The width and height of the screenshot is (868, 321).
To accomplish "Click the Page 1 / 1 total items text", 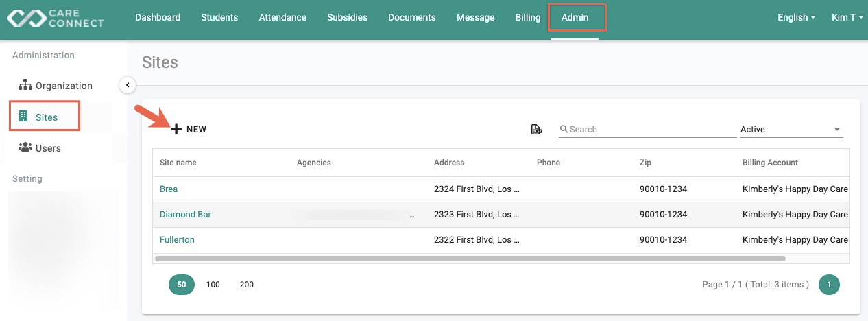I will tap(756, 284).
